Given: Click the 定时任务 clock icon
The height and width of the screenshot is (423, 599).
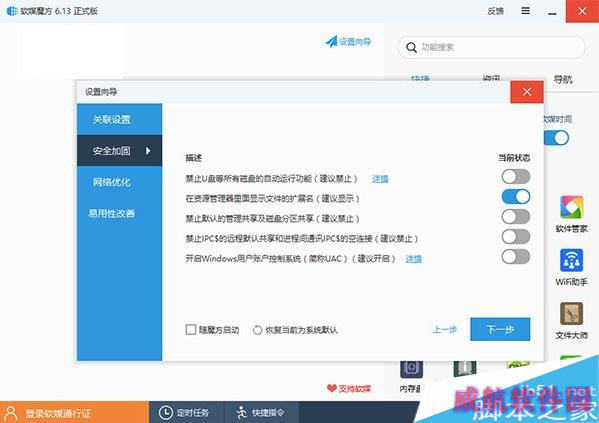Looking at the screenshot, I should (x=165, y=413).
